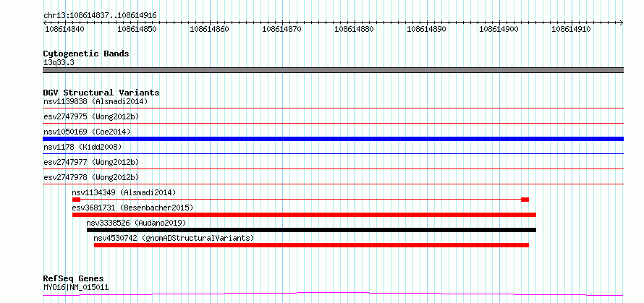Image resolution: width=644 pixels, height=303 pixels.
Task: Select the nsv1050169 (Coe2014) blue bar
Action: pyautogui.click(x=333, y=139)
